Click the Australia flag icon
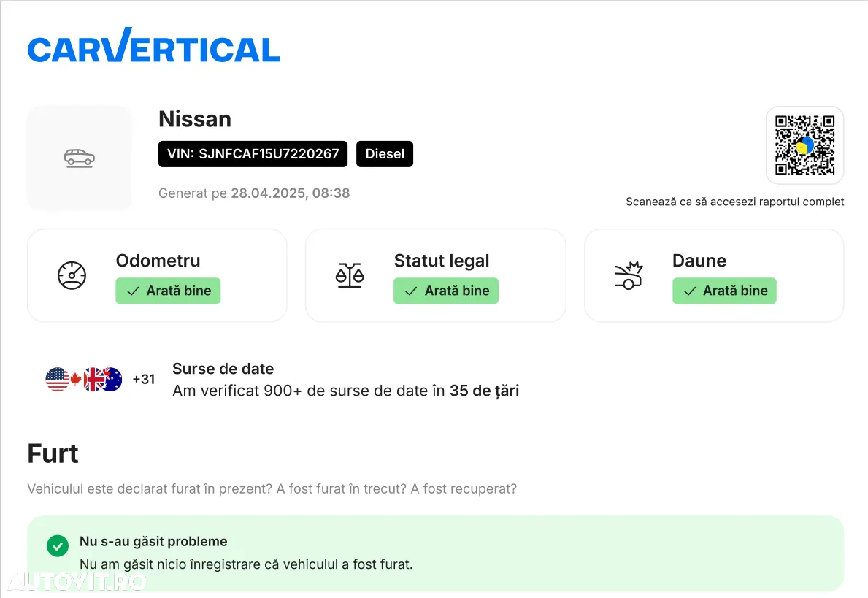The height and width of the screenshot is (598, 868). pos(112,380)
